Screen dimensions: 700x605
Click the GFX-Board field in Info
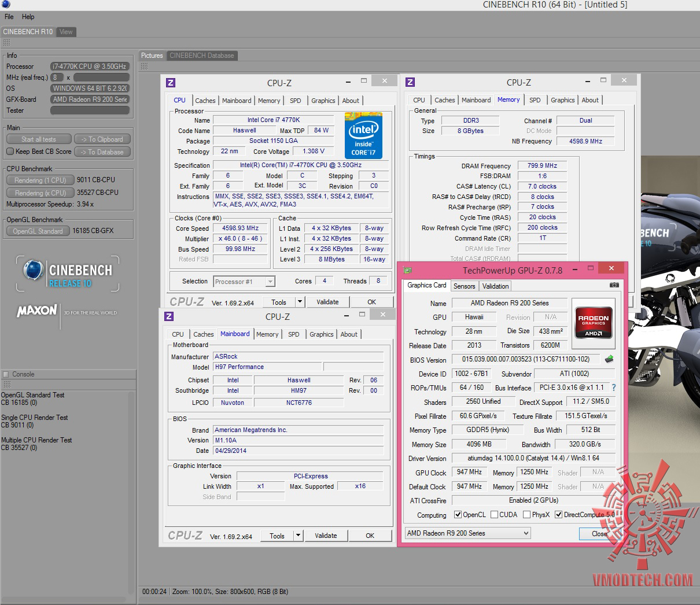click(90, 99)
